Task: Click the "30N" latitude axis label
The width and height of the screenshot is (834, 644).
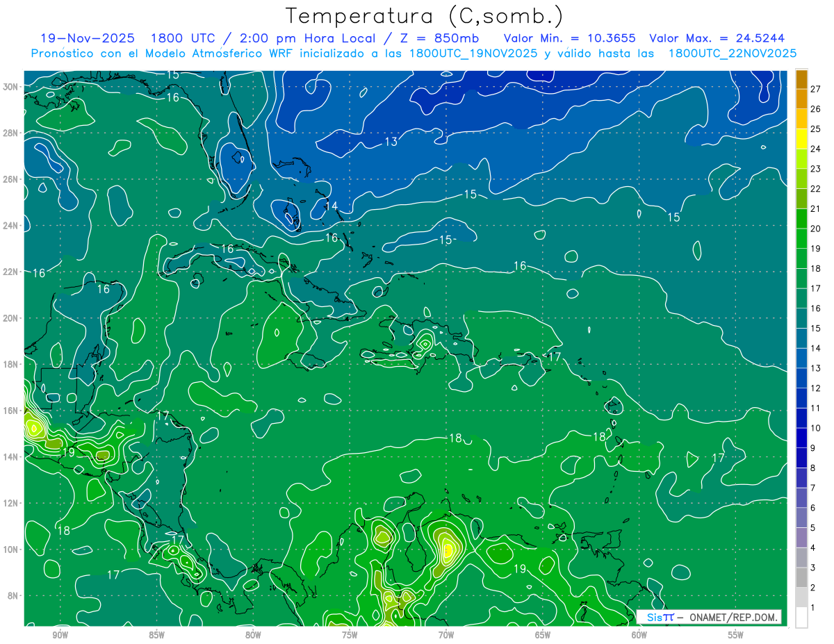Action: (10, 87)
